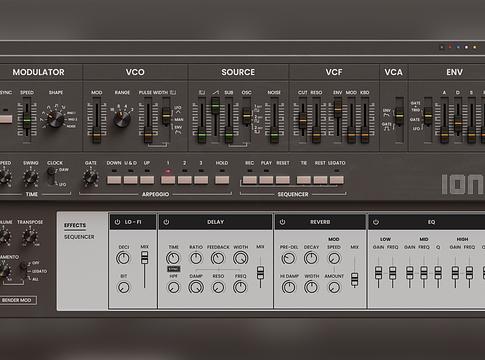The image size is (485, 360).
Task: Click the Delay FREQ knob
Action: click(x=240, y=287)
